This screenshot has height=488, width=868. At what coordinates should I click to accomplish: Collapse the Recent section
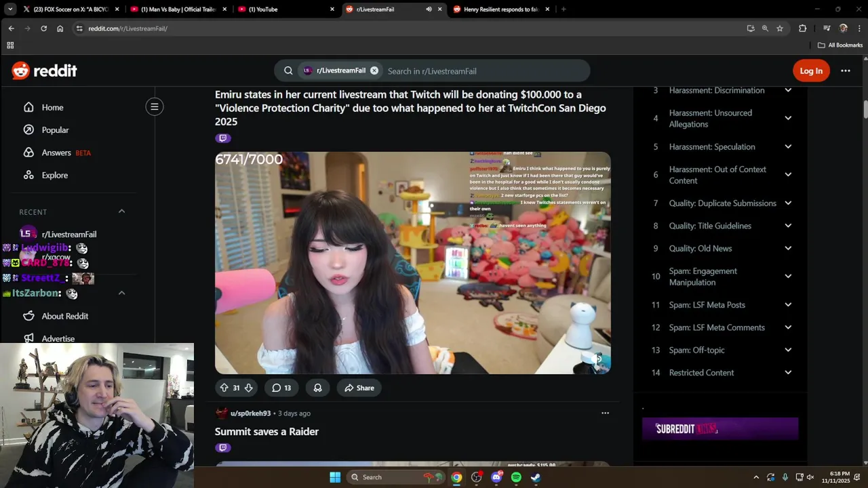point(121,211)
